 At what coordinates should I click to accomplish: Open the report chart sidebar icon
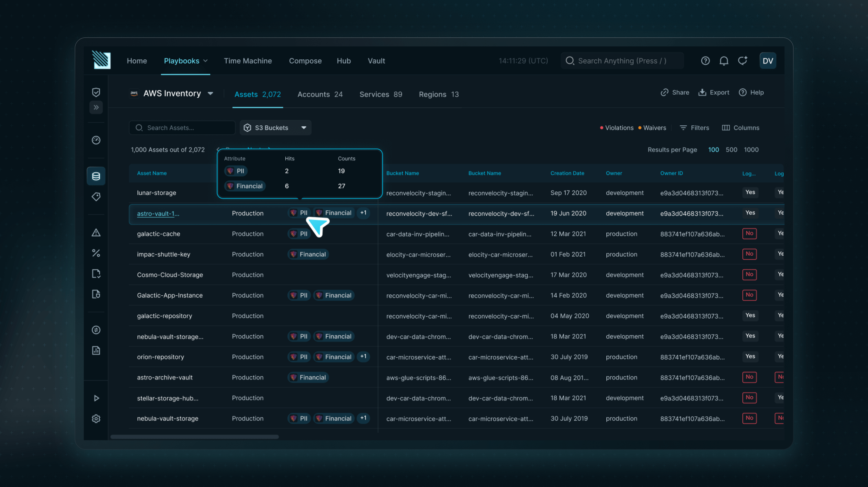96,350
